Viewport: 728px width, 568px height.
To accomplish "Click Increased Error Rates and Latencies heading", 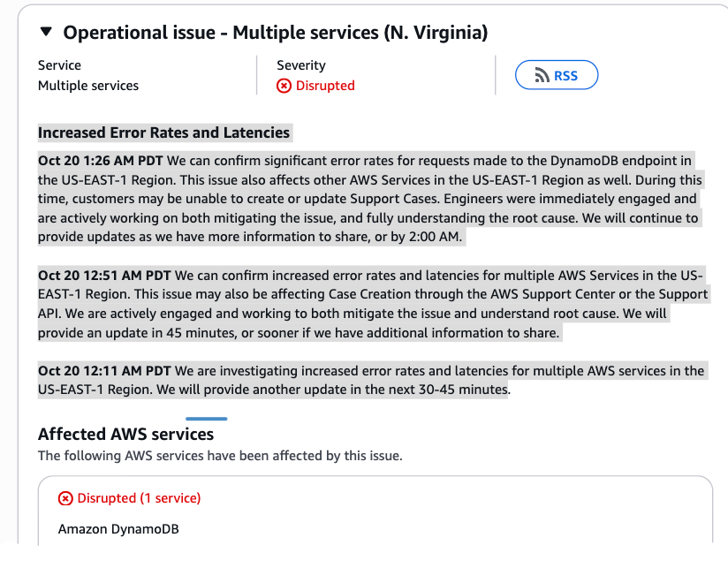I will click(163, 133).
